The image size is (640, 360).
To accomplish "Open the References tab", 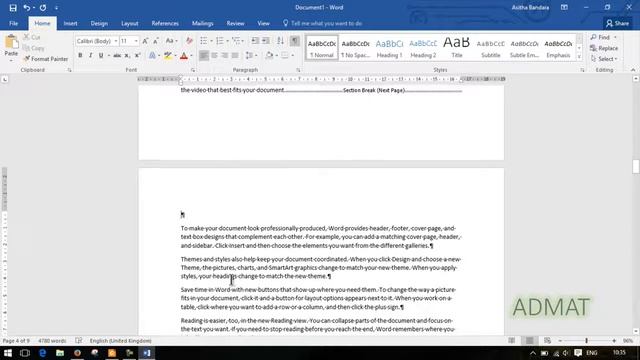I will [x=165, y=24].
